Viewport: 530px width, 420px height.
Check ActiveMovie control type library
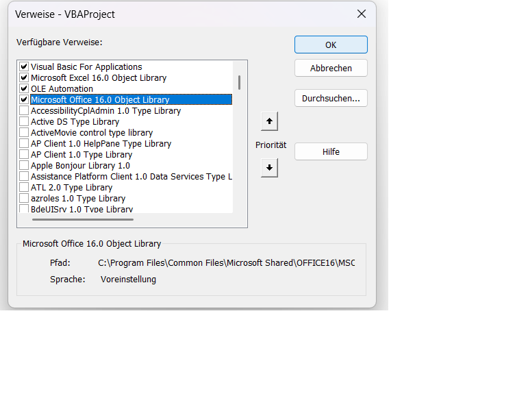tap(24, 132)
